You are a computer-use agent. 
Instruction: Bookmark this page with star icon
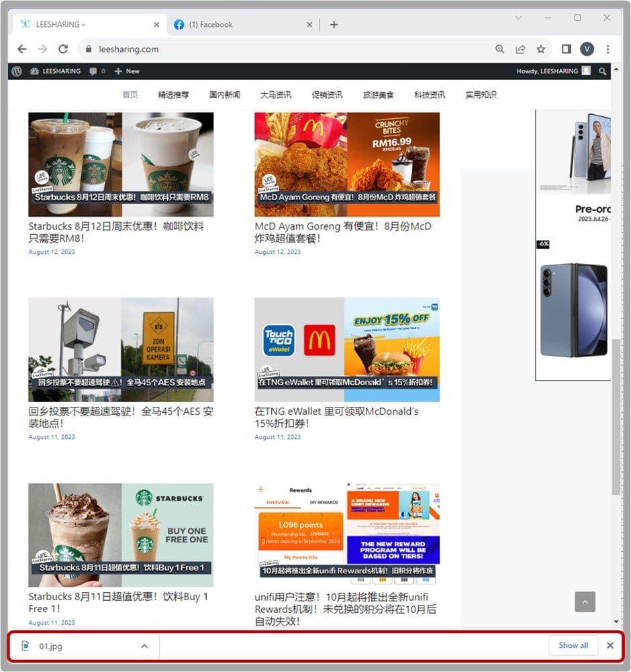[541, 49]
